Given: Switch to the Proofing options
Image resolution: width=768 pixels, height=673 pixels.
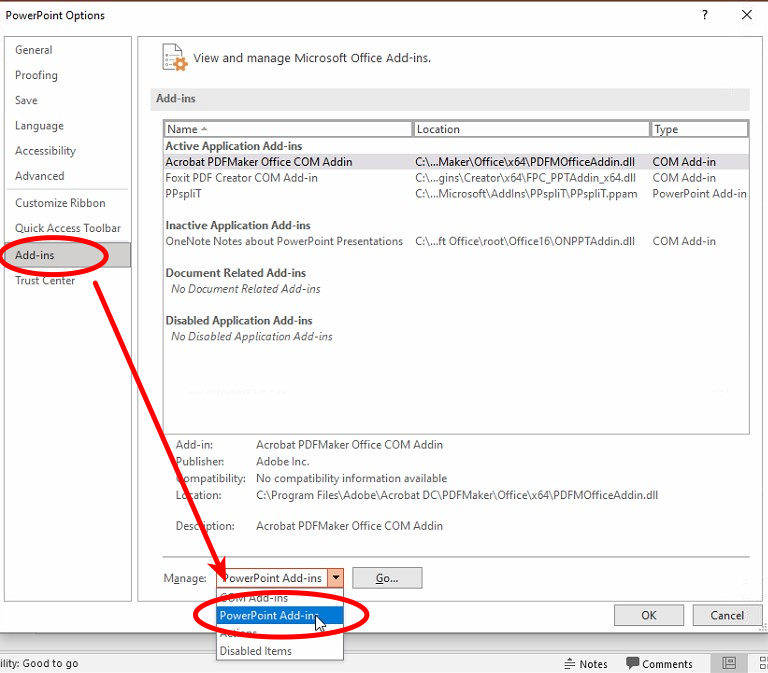Looking at the screenshot, I should [x=37, y=75].
